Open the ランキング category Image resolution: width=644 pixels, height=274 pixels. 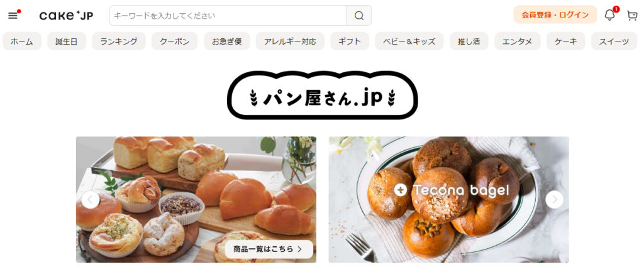coord(119,41)
